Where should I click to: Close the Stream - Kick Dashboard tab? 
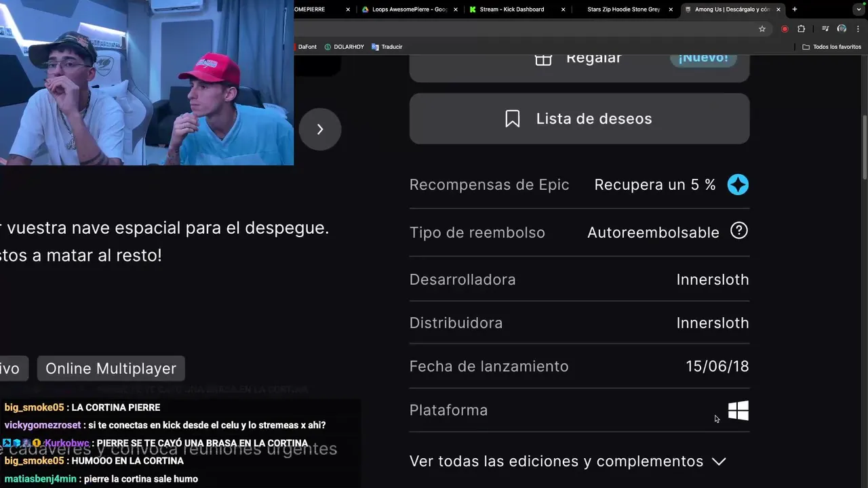[563, 9]
